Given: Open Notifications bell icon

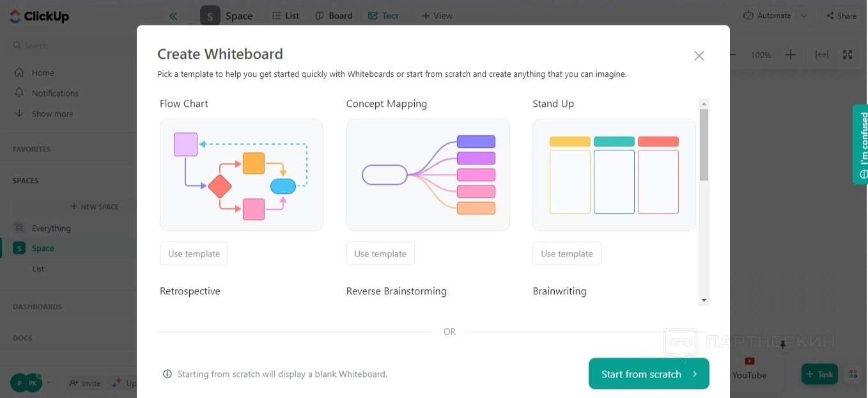Looking at the screenshot, I should coord(19,93).
